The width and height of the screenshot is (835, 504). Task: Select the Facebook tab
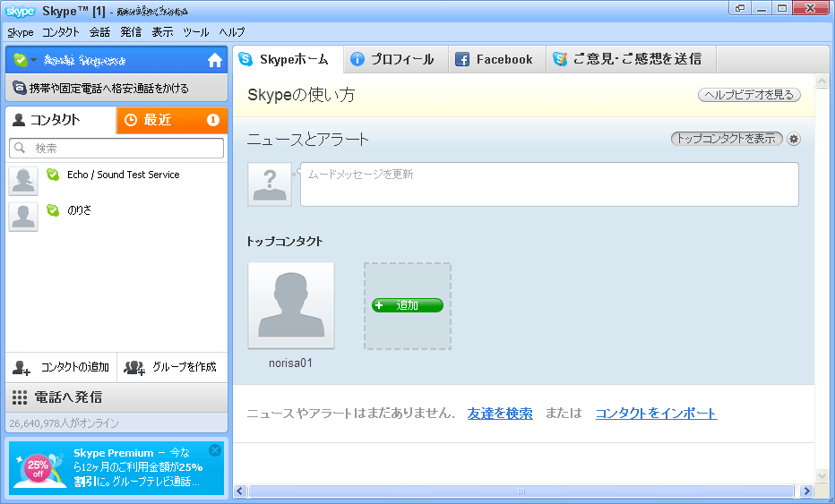(x=497, y=59)
